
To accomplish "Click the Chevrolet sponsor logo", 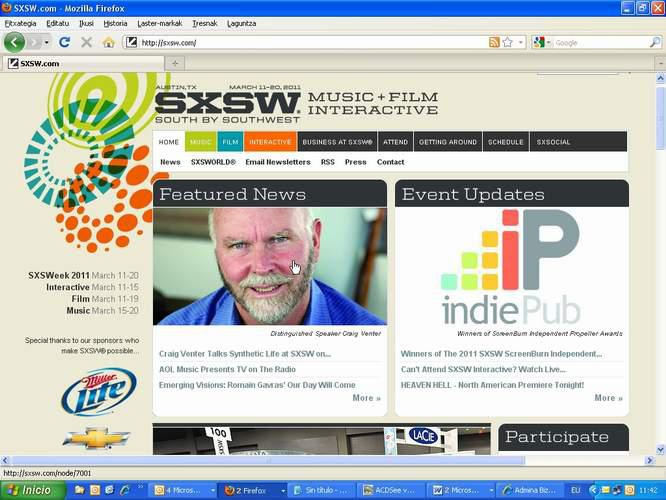I will [x=96, y=438].
